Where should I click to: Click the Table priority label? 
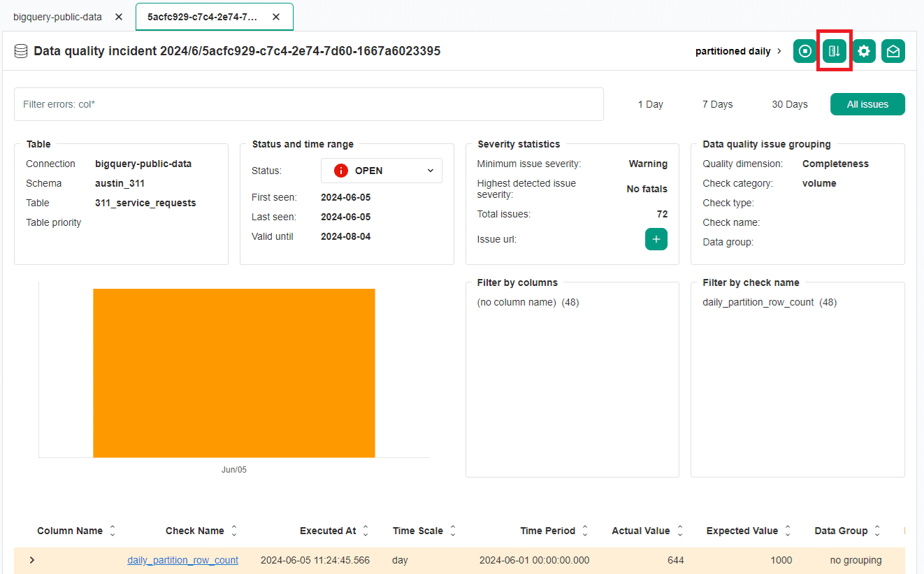[54, 222]
